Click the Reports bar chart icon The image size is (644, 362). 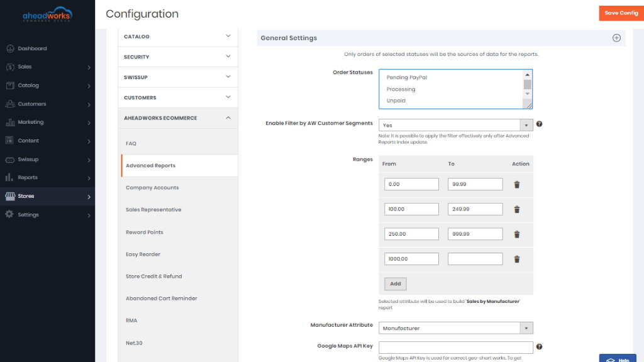(x=9, y=177)
